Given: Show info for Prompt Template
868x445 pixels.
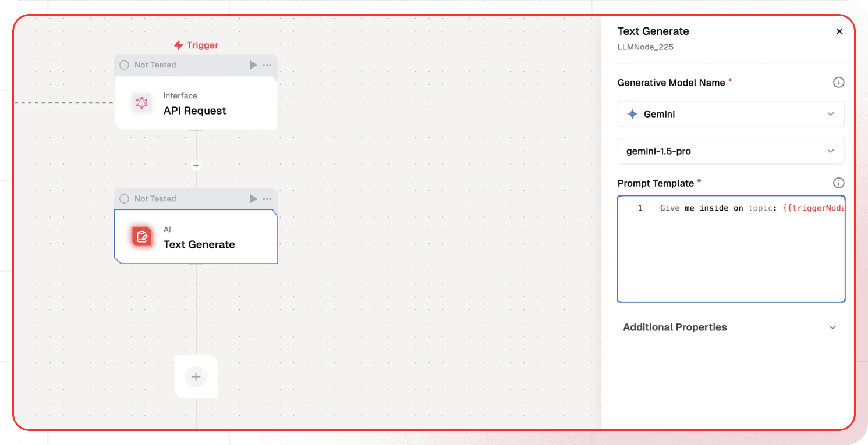Looking at the screenshot, I should (x=838, y=183).
